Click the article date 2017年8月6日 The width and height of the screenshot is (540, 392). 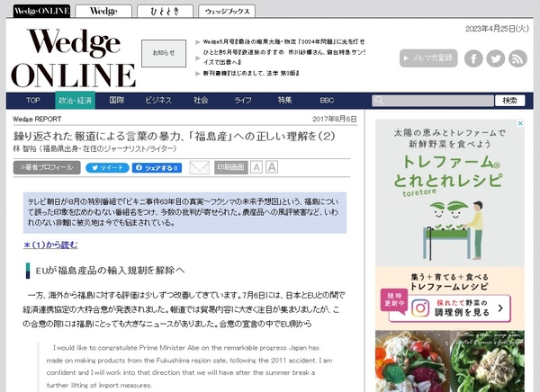[335, 119]
